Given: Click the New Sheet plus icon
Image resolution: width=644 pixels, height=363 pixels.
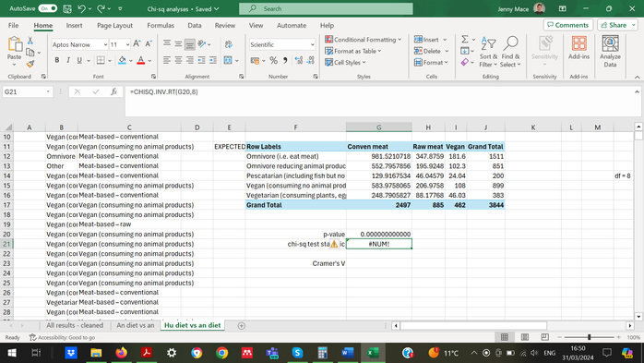Looking at the screenshot, I should (x=242, y=325).
